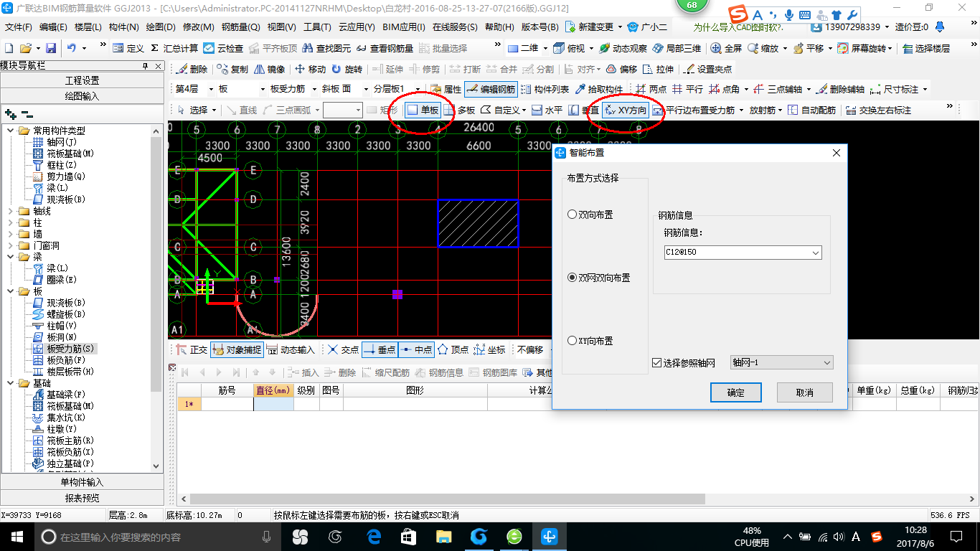Open Windows Start menu
Image resolution: width=980 pixels, height=551 pixels.
[16, 536]
